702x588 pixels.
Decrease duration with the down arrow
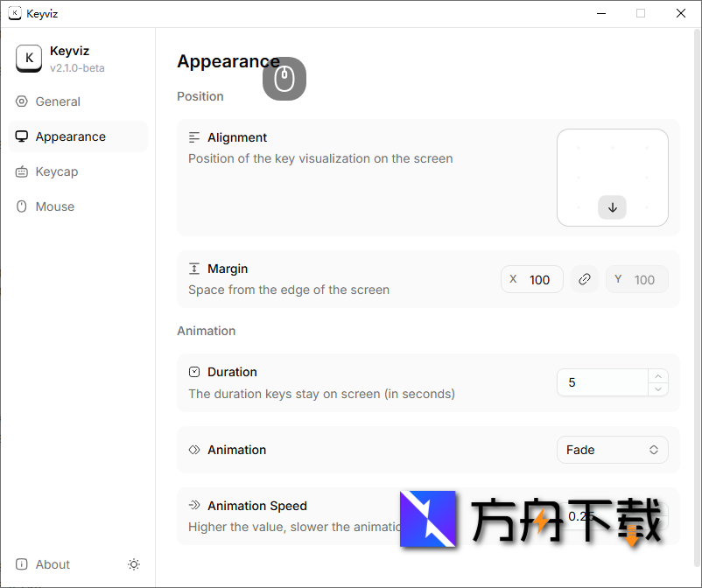coord(657,388)
